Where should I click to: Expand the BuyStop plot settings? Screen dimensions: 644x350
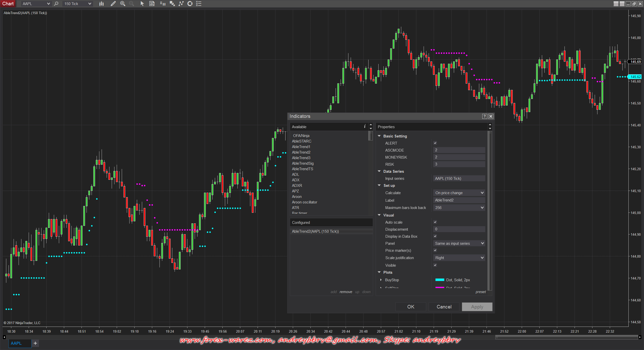point(381,280)
